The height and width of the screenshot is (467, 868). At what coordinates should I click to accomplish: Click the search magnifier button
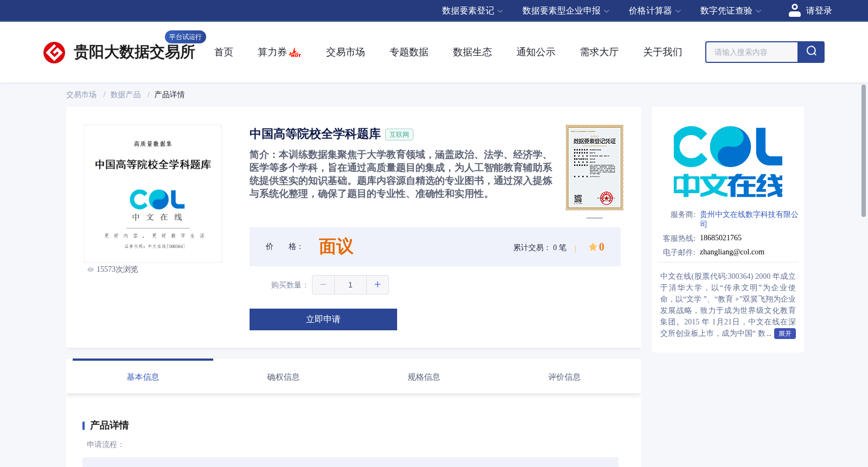[811, 52]
